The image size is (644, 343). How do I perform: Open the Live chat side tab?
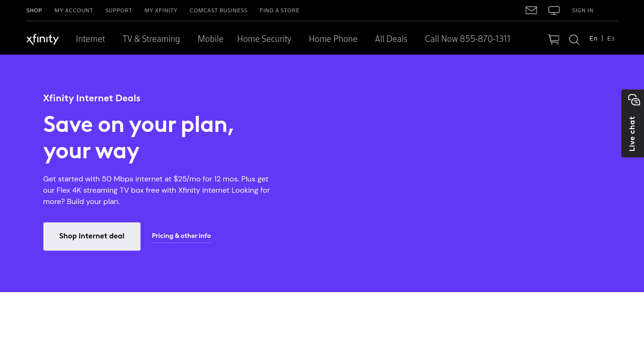[x=633, y=123]
